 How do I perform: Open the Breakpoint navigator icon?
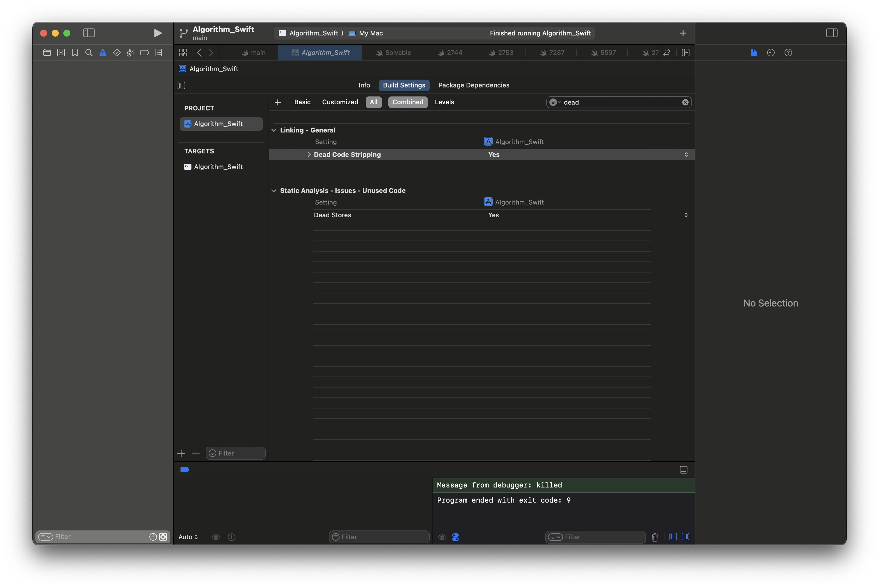coord(144,53)
